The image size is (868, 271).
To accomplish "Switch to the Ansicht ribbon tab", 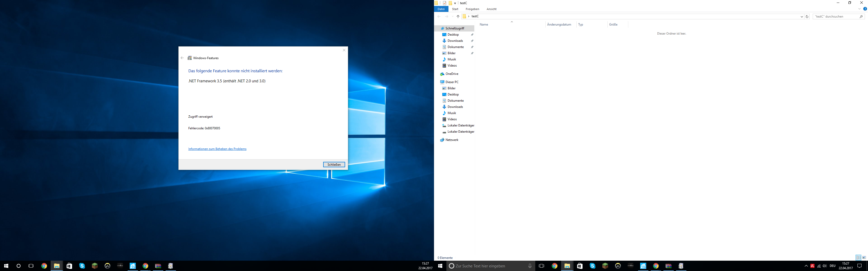I will 492,9.
